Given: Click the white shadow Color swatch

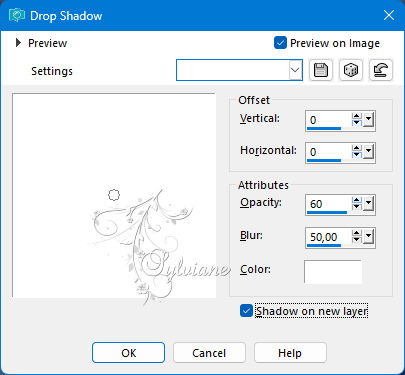Looking at the screenshot, I should (x=333, y=271).
